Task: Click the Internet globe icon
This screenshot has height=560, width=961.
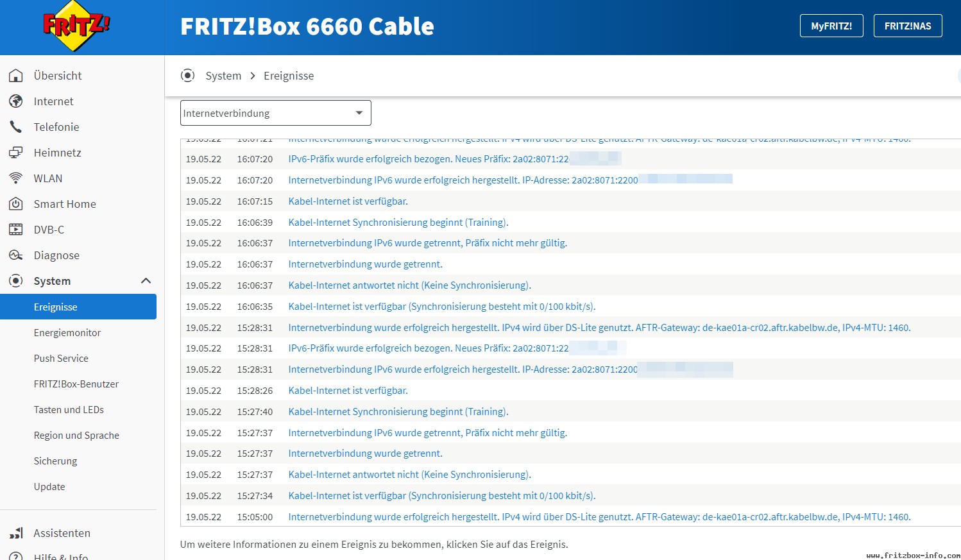Action: tap(16, 101)
